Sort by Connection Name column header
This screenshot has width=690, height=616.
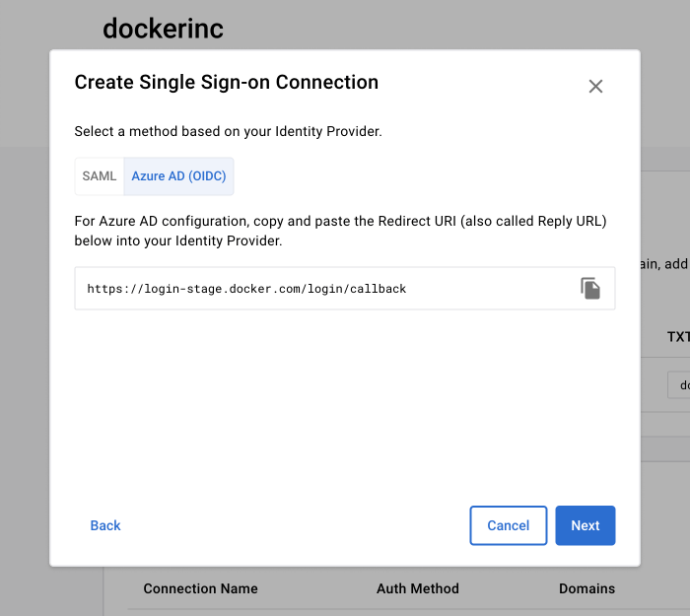click(x=200, y=588)
